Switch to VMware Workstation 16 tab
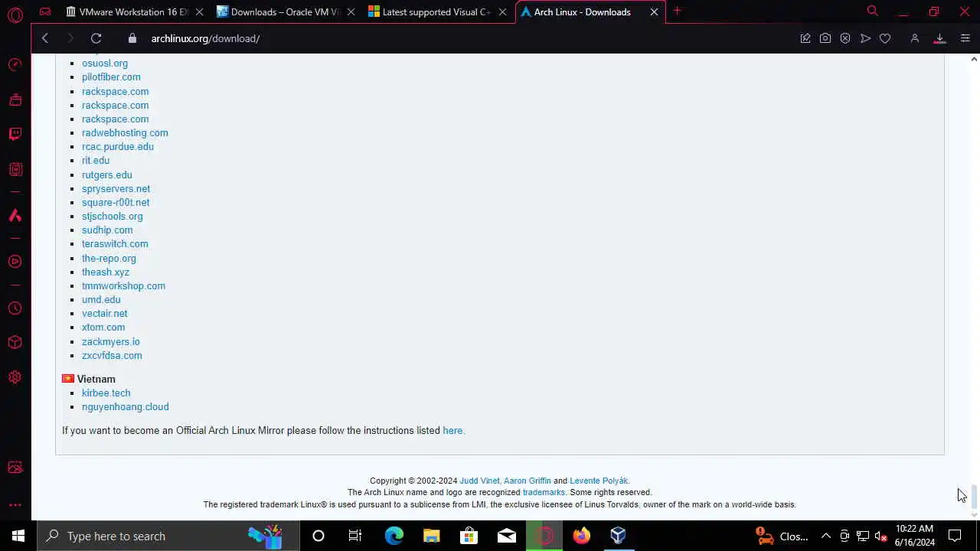This screenshot has width=980, height=551. tap(134, 11)
